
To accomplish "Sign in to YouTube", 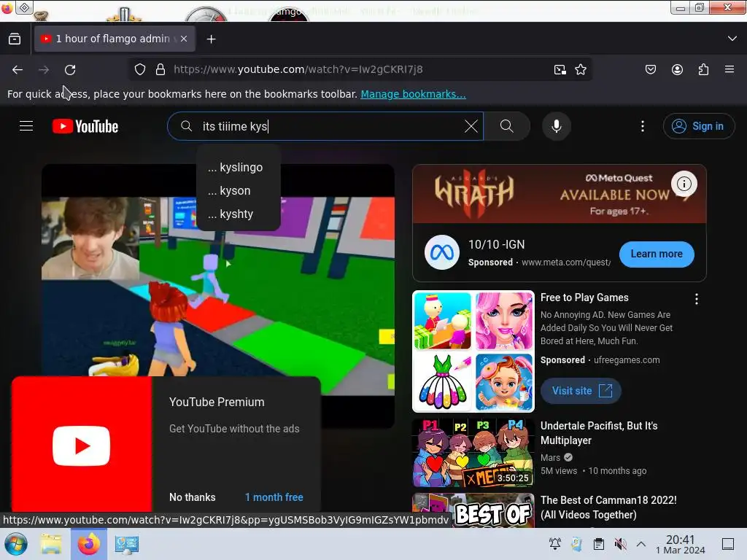I will tap(698, 126).
